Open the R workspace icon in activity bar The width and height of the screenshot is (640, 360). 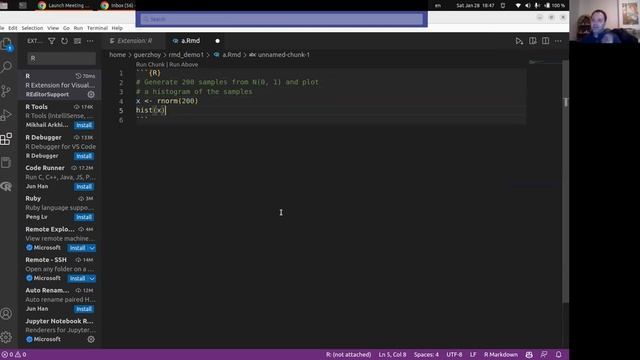pos(6,187)
